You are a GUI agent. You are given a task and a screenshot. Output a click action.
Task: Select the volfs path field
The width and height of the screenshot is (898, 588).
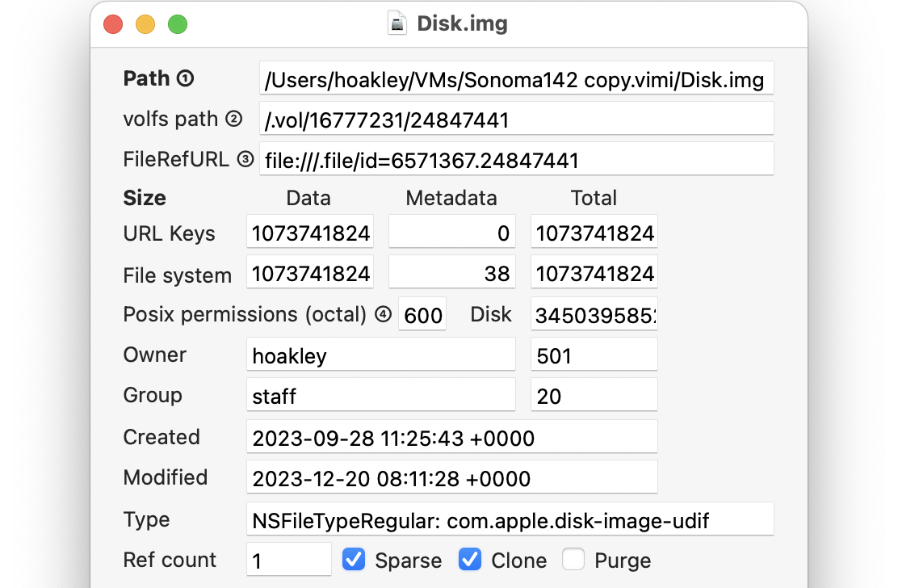517,119
